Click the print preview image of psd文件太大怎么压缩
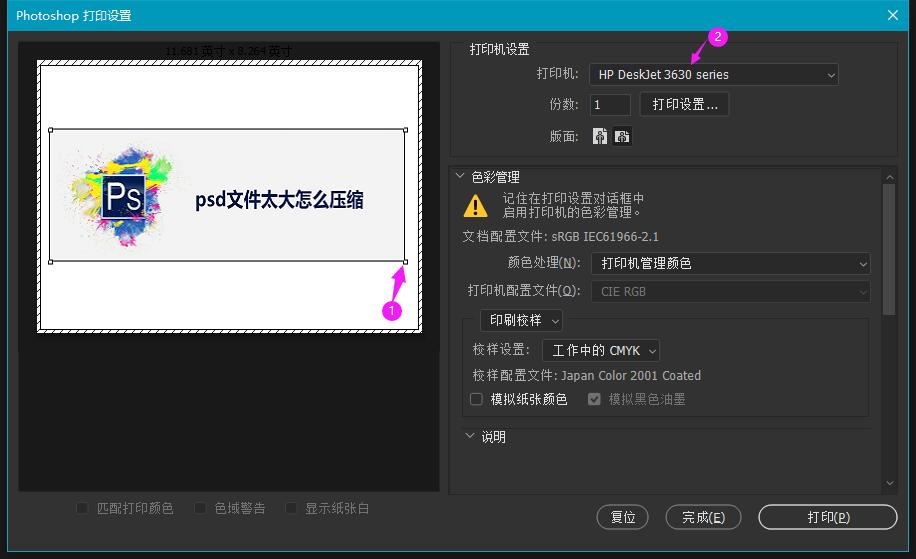The height and width of the screenshot is (559, 916). click(x=228, y=196)
